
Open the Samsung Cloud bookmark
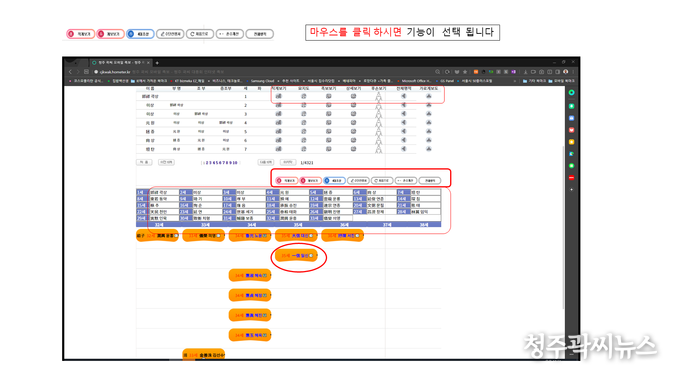(x=262, y=81)
